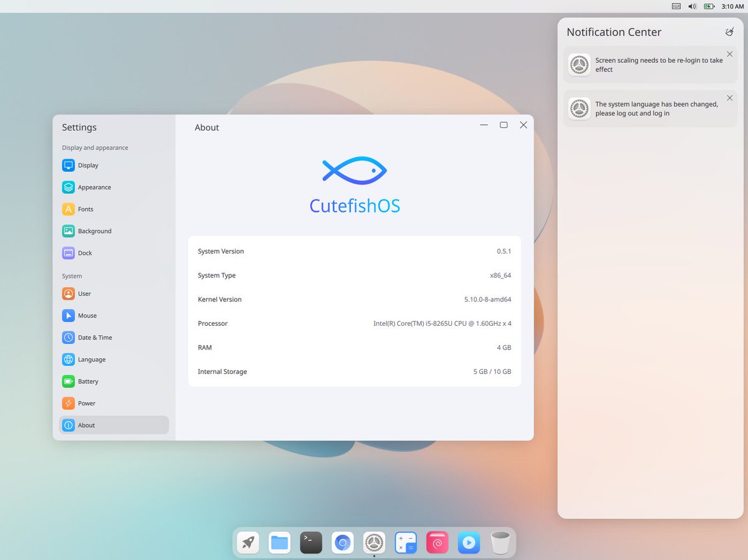The height and width of the screenshot is (560, 748).
Task: Open the Mouse settings icon
Action: tap(69, 316)
